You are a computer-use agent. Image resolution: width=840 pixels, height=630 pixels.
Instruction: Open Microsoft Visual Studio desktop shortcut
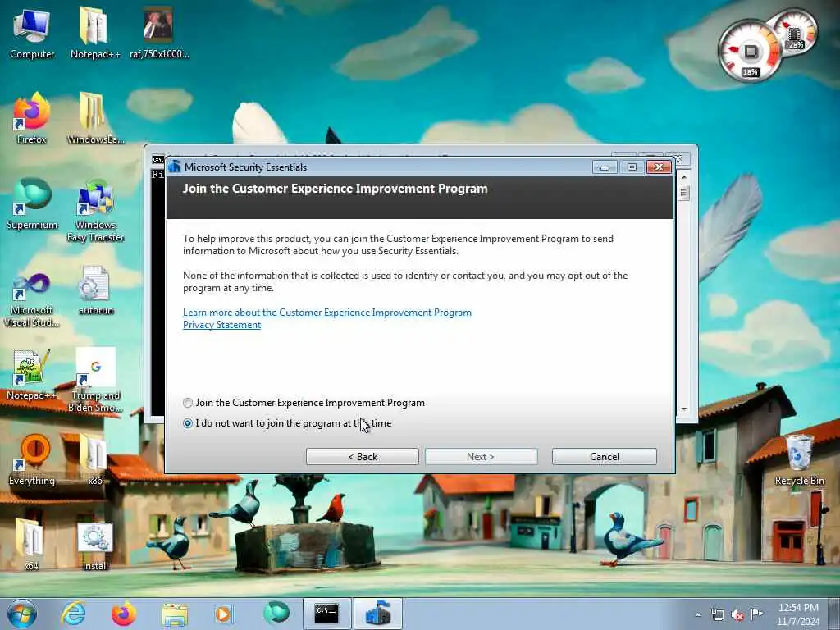32,300
